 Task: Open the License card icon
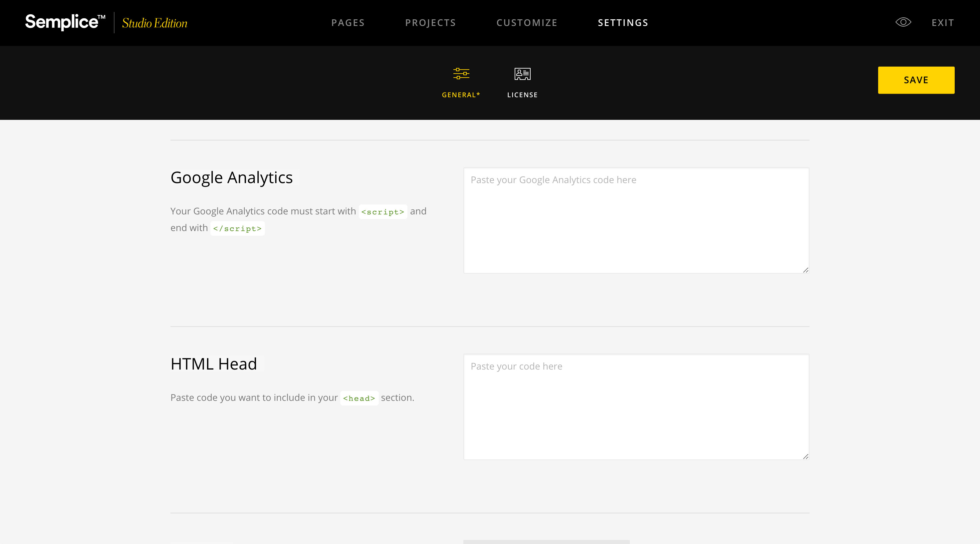pyautogui.click(x=522, y=74)
